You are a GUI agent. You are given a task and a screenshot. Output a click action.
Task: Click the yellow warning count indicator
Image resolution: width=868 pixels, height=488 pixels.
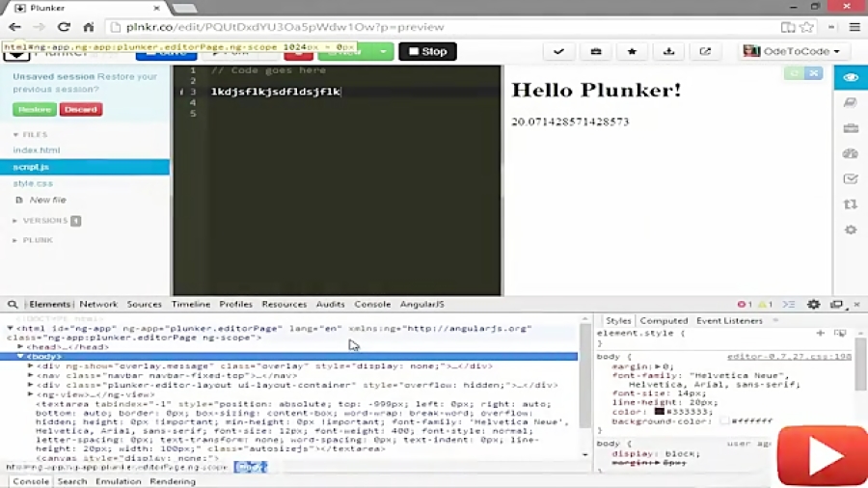coord(765,305)
